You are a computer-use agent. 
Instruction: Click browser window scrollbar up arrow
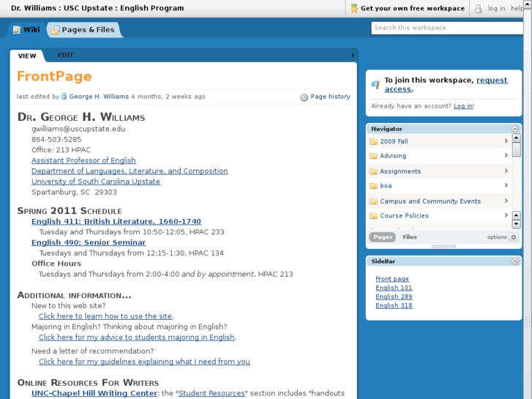click(528, 3)
